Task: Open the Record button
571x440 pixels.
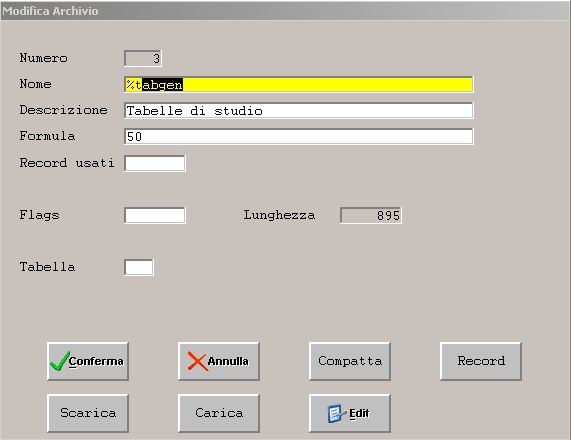Action: [481, 361]
